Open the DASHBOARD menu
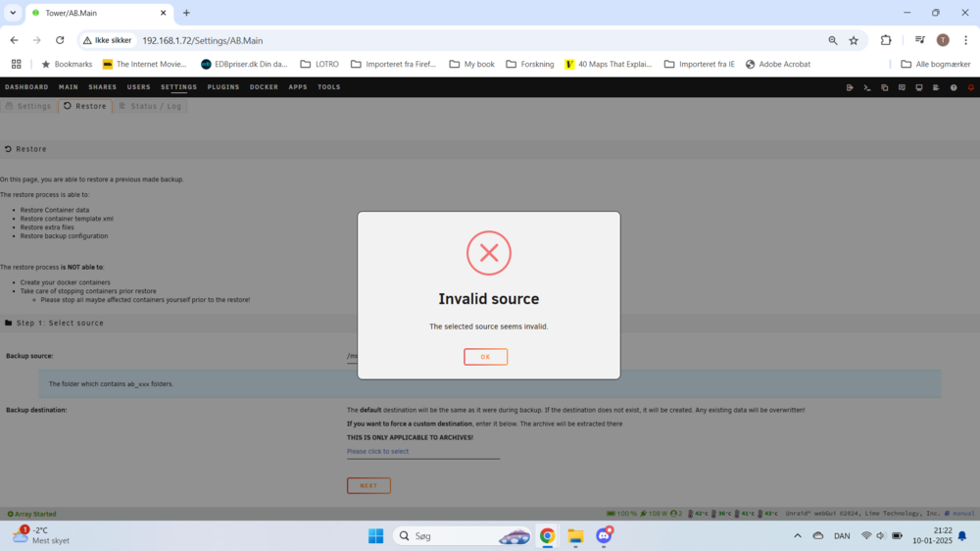The width and height of the screenshot is (980, 551). coord(26,87)
